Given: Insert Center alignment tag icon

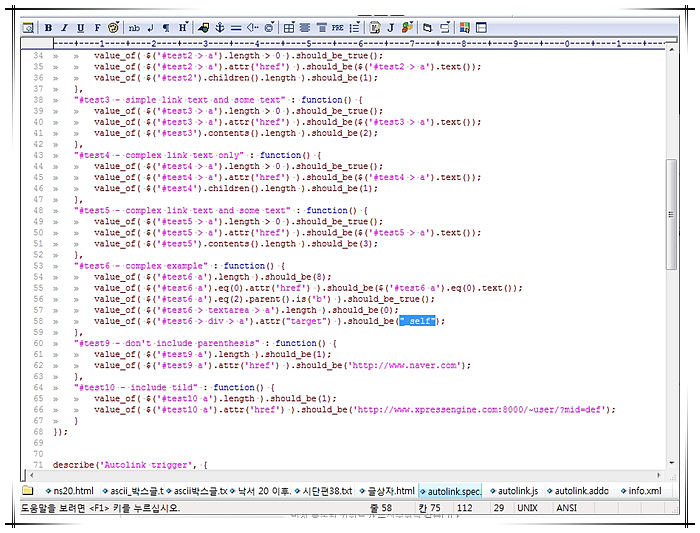Looking at the screenshot, I should click(305, 28).
